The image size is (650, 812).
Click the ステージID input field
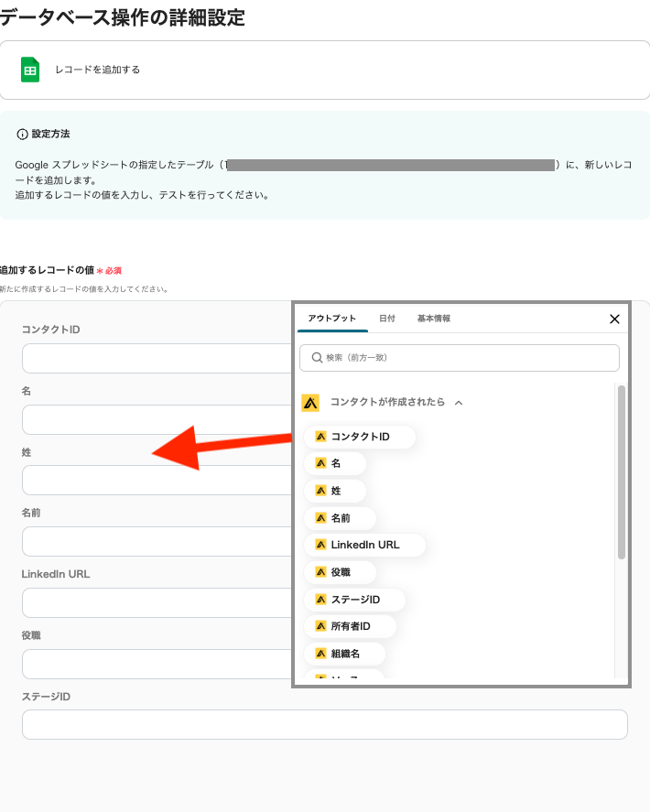click(x=325, y=724)
